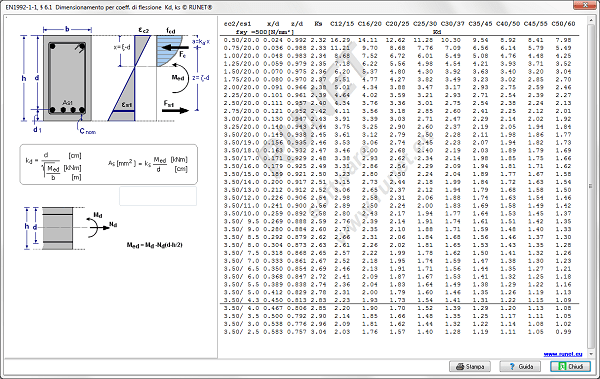Screen dimensions: 600x379
Task: Click the table scrollbar up arrow
Action: tap(591, 20)
